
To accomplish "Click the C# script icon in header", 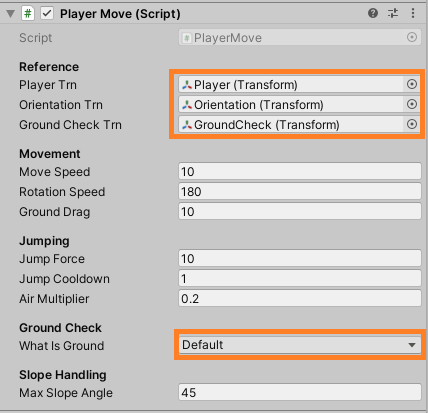I will click(x=28, y=14).
